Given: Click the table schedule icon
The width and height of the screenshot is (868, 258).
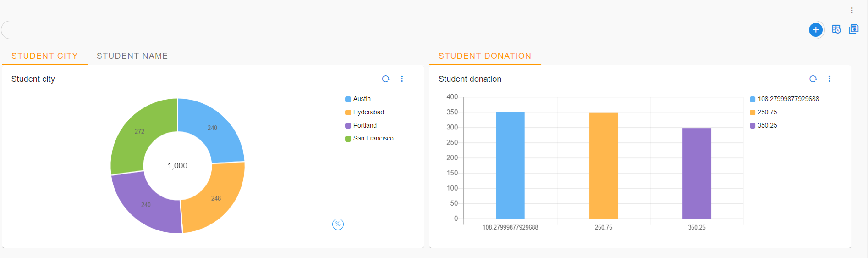Looking at the screenshot, I should pyautogui.click(x=836, y=29).
